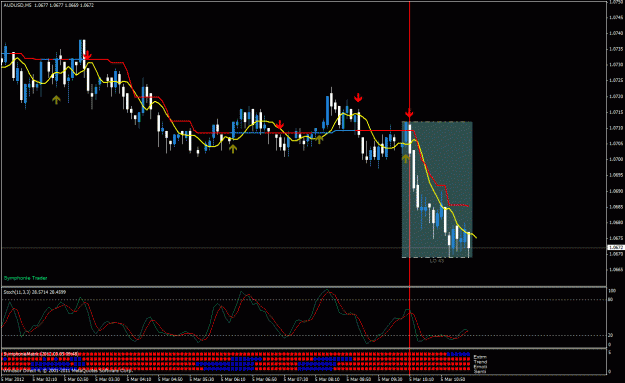Screen dimensions: 625x383
Task: Click the SymphonieMatrix indicator label
Action: coord(41,354)
